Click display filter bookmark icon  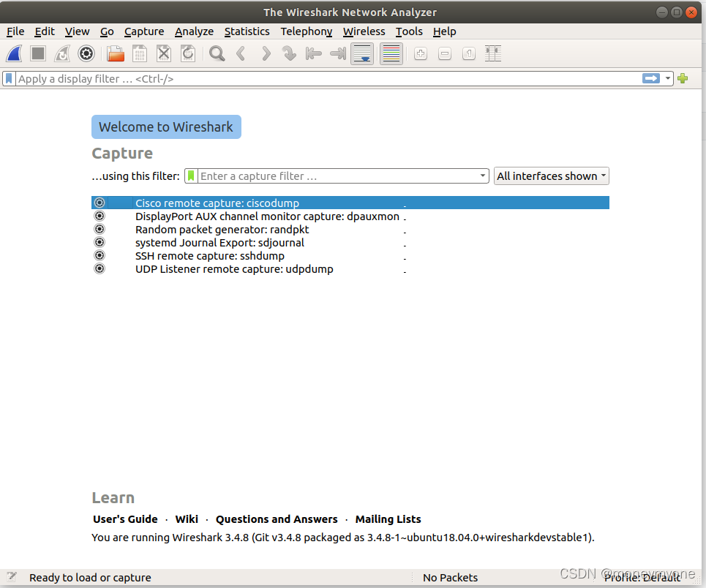(x=9, y=79)
